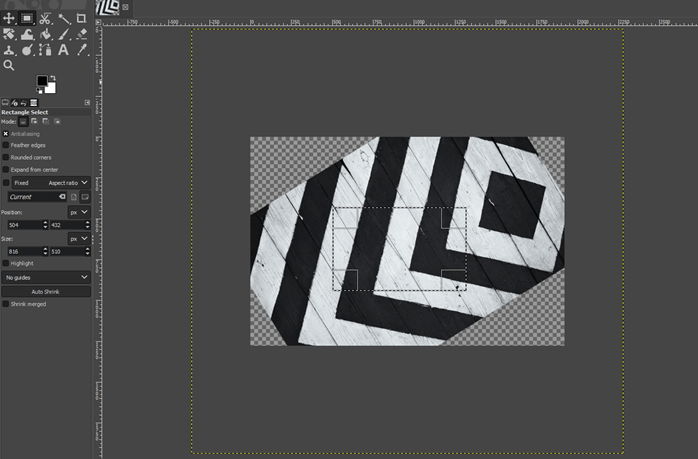Enable the Fixed aspect ratio checkbox
698x459 pixels.
tap(6, 183)
